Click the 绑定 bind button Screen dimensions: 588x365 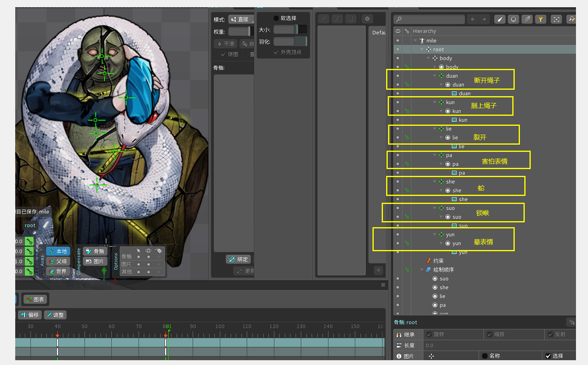click(x=239, y=259)
